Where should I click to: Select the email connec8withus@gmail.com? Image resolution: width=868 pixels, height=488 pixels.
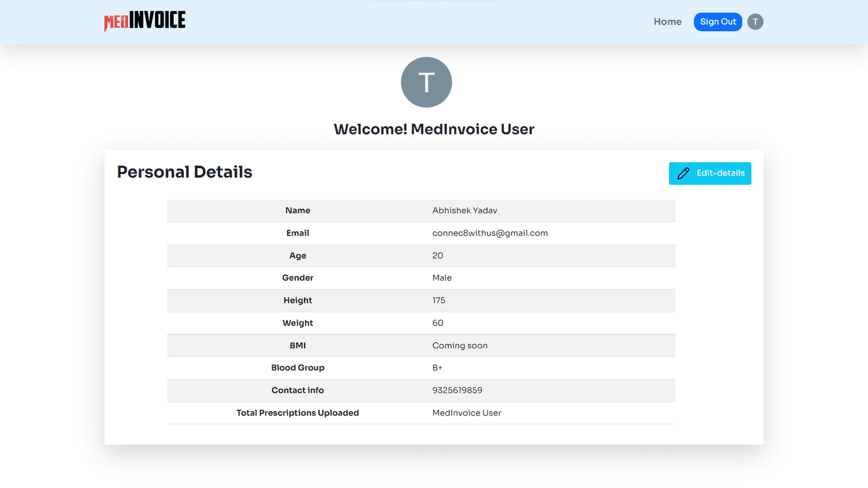[490, 233]
